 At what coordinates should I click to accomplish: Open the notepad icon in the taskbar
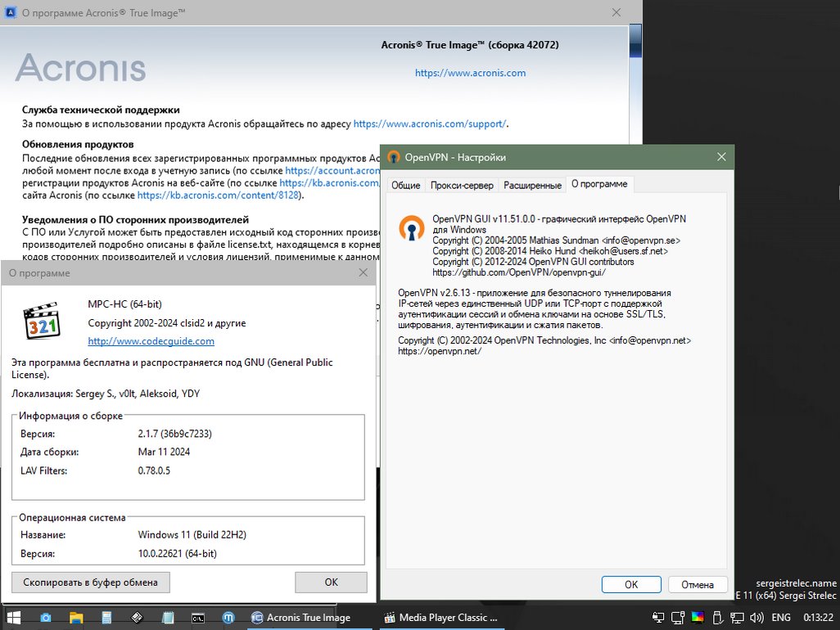[x=168, y=618]
